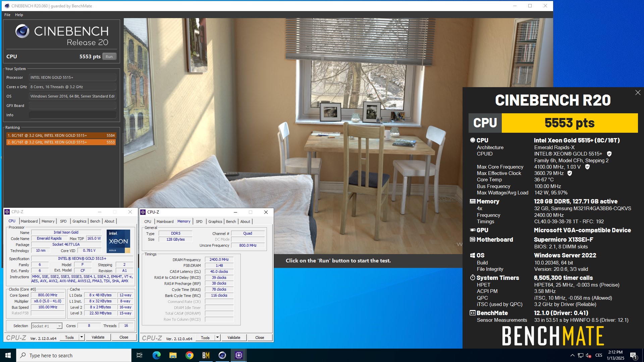Select ranking entry with score 5553

pyautogui.click(x=61, y=142)
